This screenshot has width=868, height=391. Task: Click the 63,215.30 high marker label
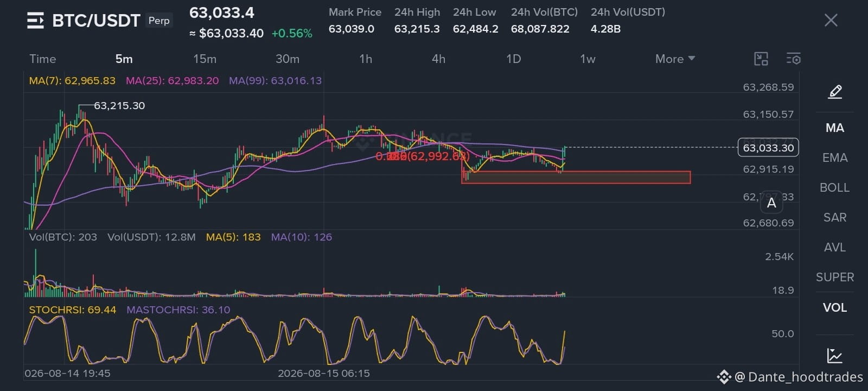119,105
